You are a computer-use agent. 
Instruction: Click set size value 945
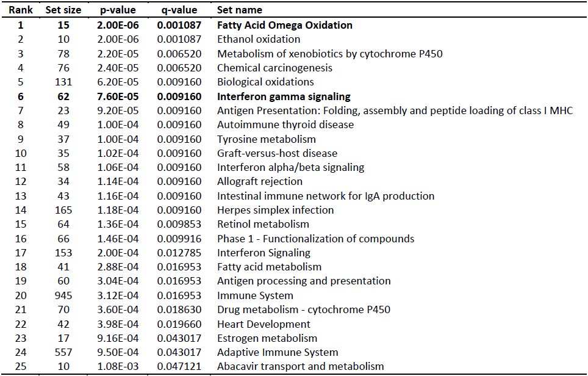pos(63,295)
